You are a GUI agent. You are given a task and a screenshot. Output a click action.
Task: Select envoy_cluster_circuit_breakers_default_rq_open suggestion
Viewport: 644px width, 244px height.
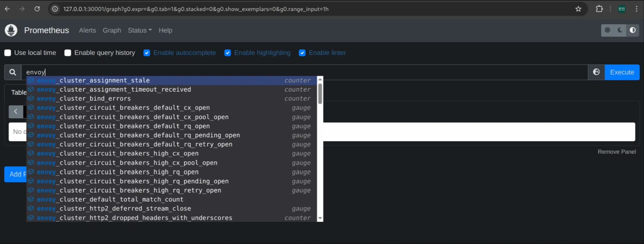(172, 126)
